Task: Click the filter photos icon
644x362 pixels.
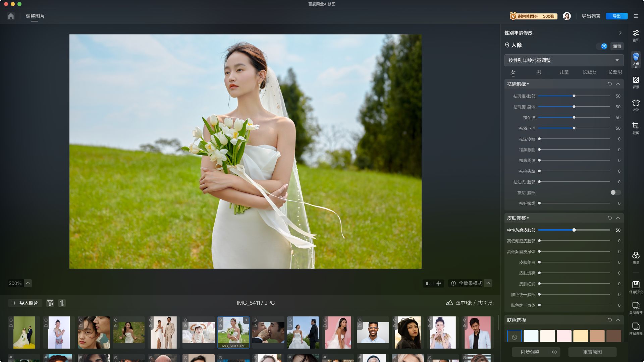Action: click(50, 303)
